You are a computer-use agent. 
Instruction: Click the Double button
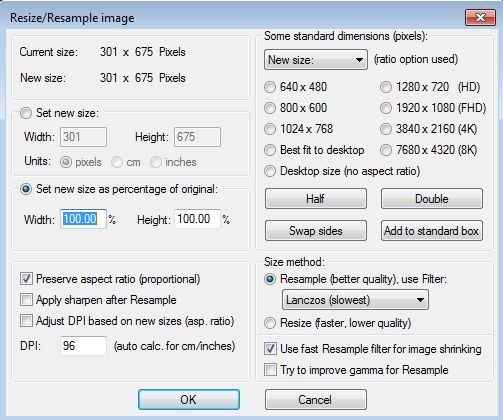click(432, 199)
